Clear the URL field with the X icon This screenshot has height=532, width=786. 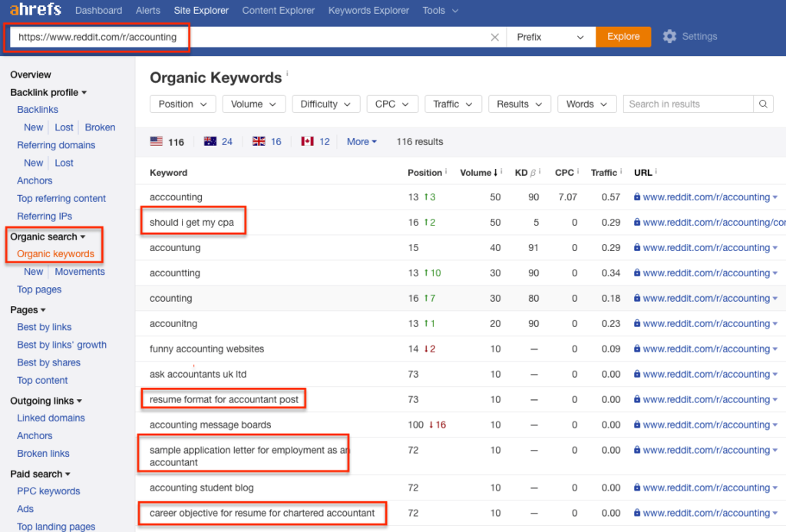[495, 37]
